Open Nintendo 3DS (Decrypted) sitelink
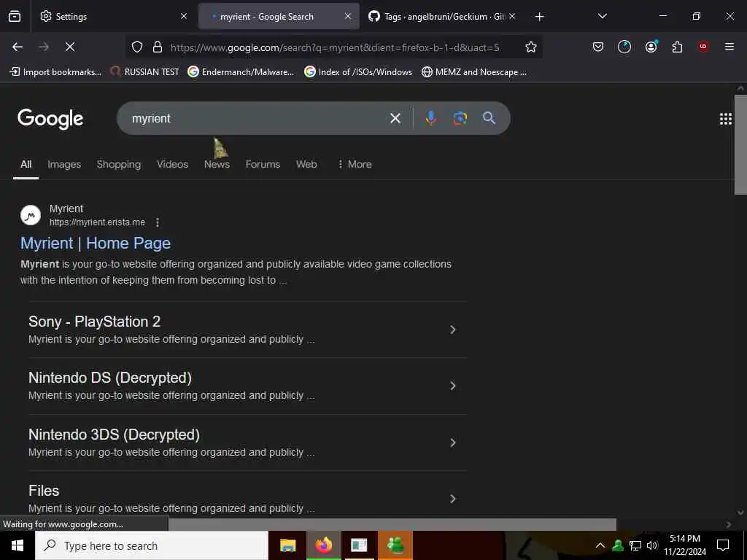This screenshot has height=560, width=747. point(114,435)
